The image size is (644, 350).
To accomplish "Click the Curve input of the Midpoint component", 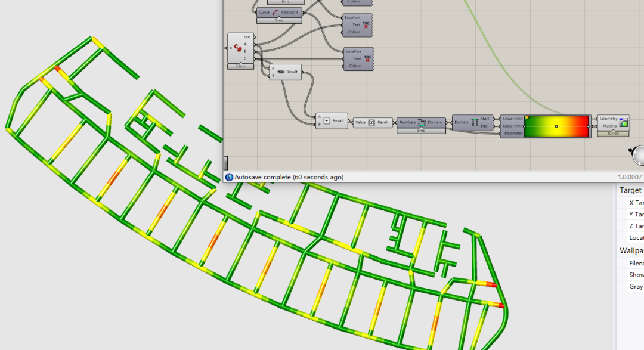I will click(x=264, y=13).
